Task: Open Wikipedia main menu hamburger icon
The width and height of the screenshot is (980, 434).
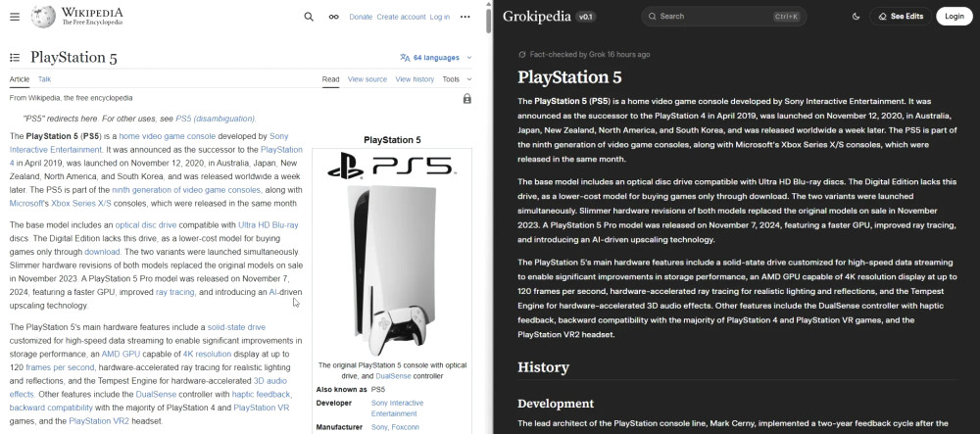Action: 15,17
